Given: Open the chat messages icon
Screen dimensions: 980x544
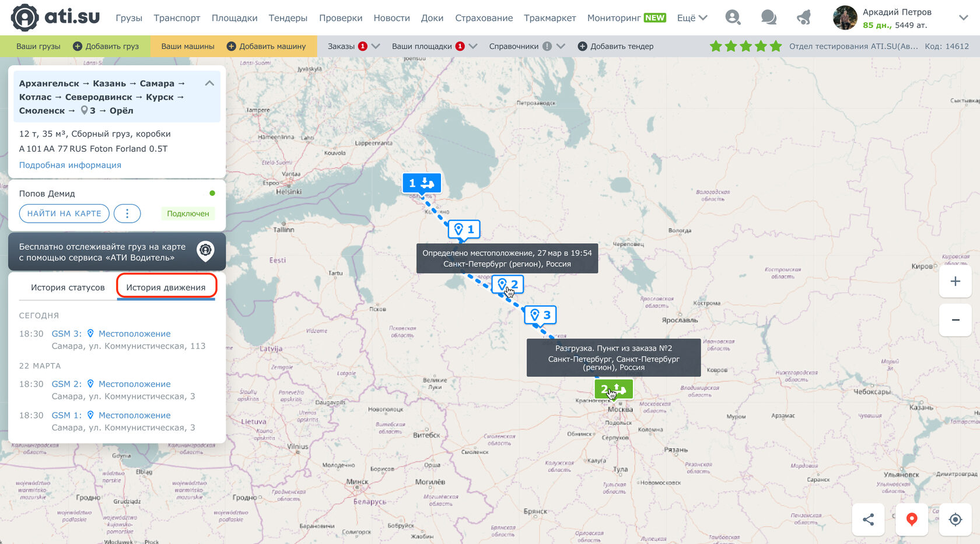Looking at the screenshot, I should 768,17.
